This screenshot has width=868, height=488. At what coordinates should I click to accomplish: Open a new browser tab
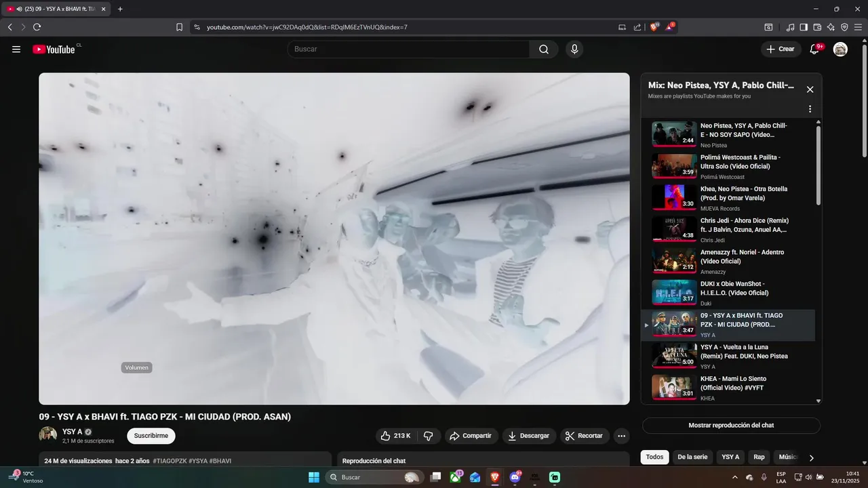tap(120, 9)
